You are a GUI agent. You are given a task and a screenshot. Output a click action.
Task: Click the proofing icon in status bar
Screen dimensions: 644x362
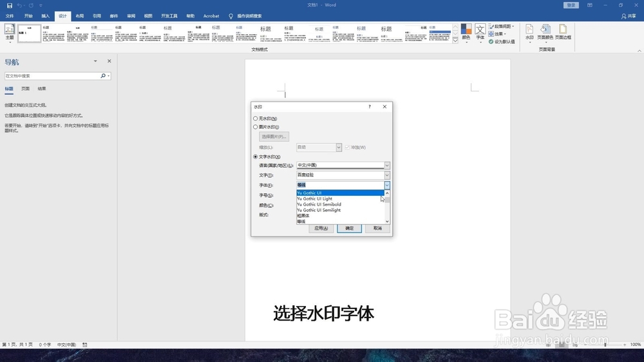(x=85, y=345)
